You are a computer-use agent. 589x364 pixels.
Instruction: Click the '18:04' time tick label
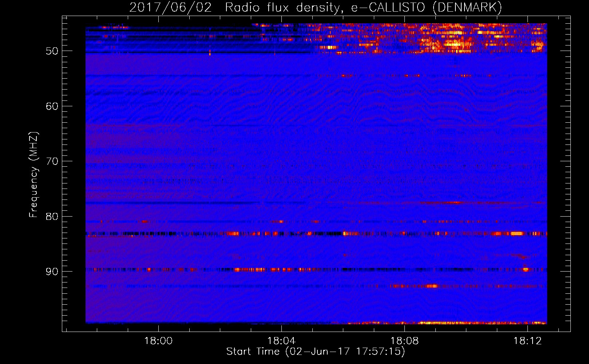[281, 341]
